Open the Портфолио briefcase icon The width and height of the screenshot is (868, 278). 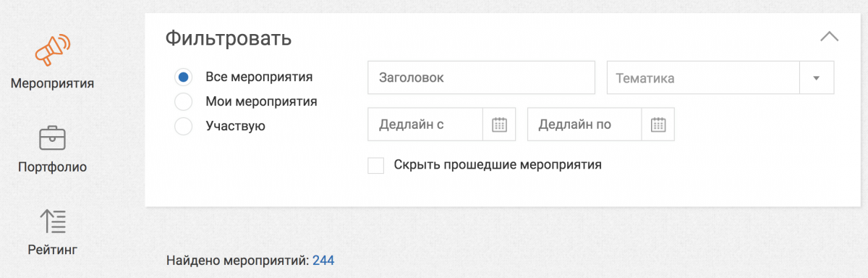[x=53, y=138]
